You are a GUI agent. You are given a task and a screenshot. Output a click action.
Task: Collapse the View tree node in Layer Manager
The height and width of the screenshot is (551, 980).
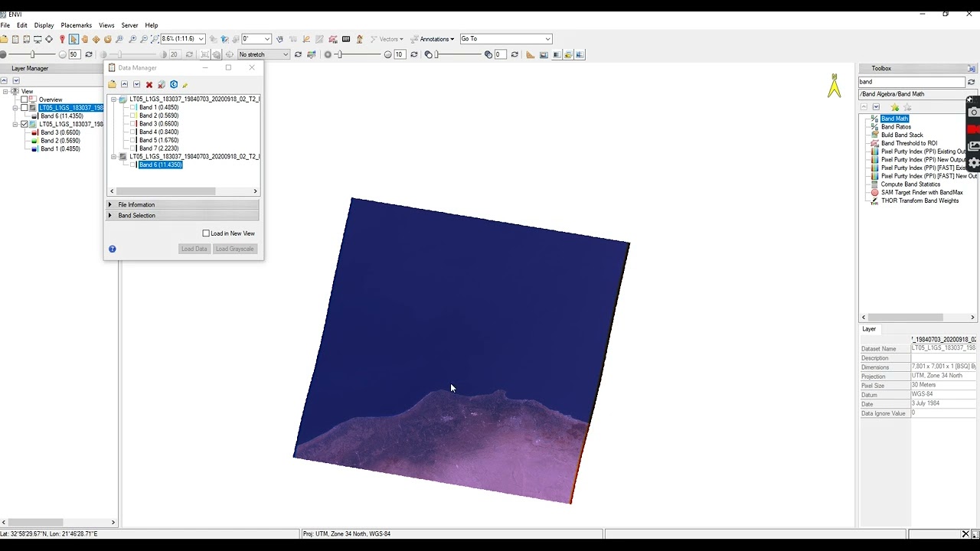(x=5, y=91)
